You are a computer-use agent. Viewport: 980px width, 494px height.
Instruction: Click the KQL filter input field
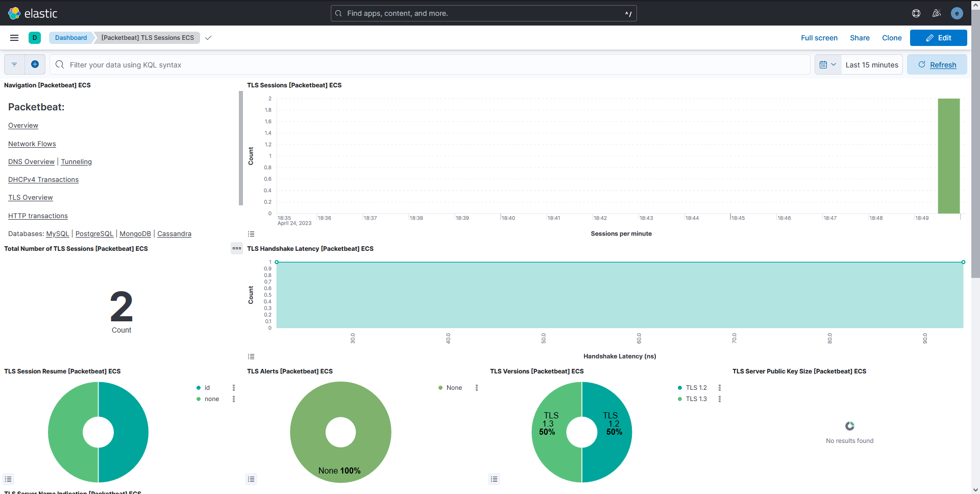click(357, 64)
